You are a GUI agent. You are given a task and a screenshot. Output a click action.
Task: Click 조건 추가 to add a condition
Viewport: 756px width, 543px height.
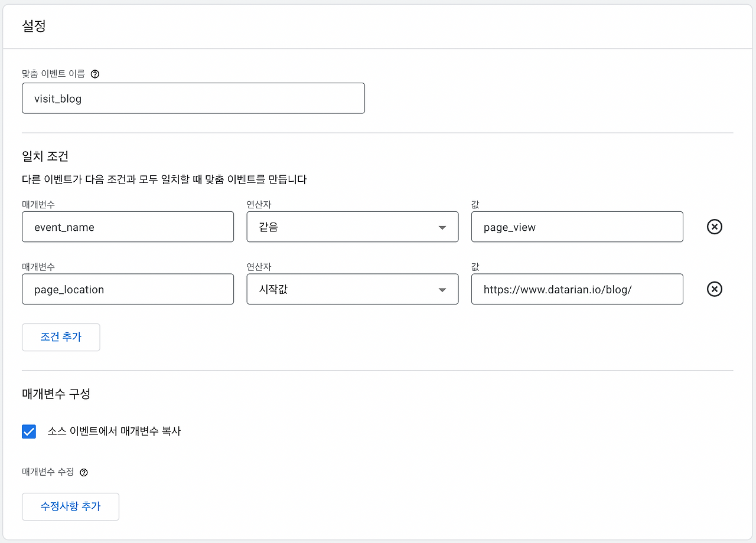point(60,337)
